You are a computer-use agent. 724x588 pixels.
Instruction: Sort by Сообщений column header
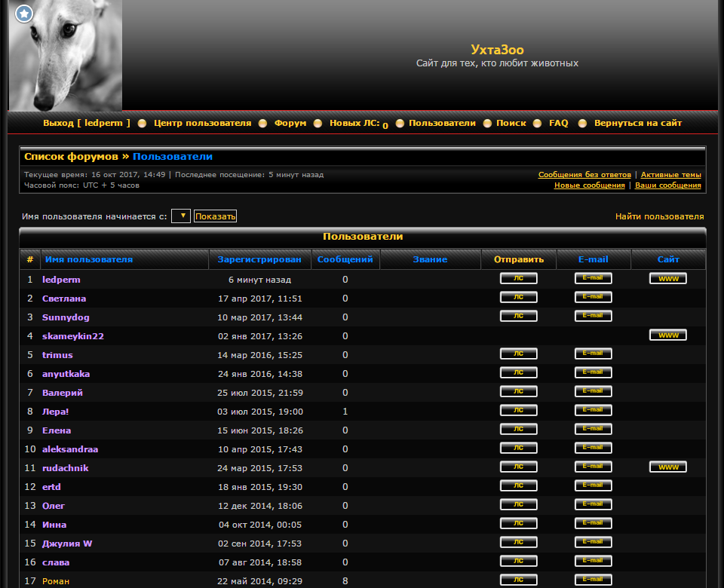(x=345, y=259)
